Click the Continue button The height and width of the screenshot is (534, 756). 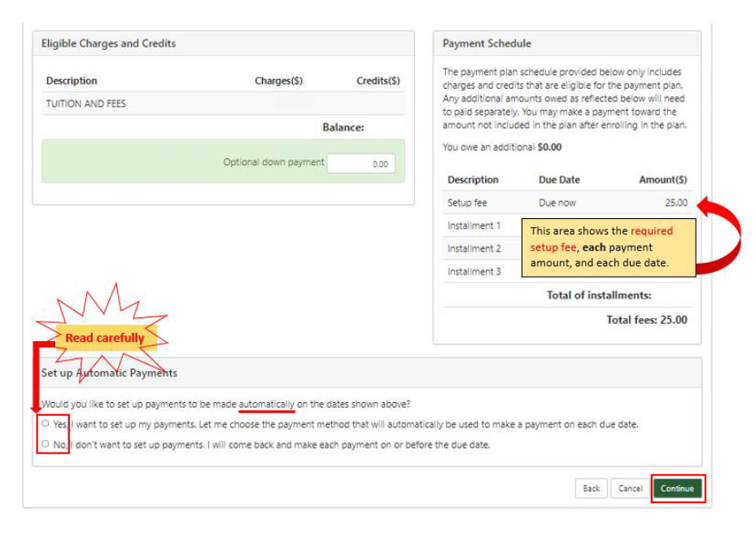678,488
